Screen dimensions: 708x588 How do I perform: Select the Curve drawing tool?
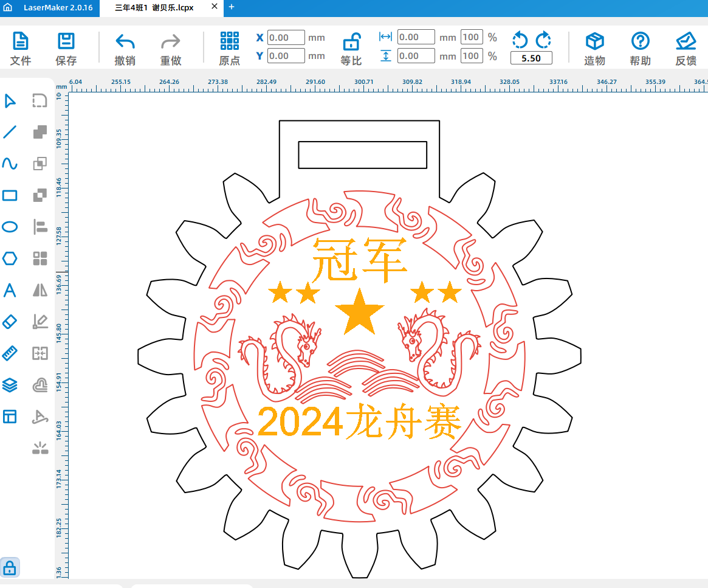pyautogui.click(x=10, y=164)
